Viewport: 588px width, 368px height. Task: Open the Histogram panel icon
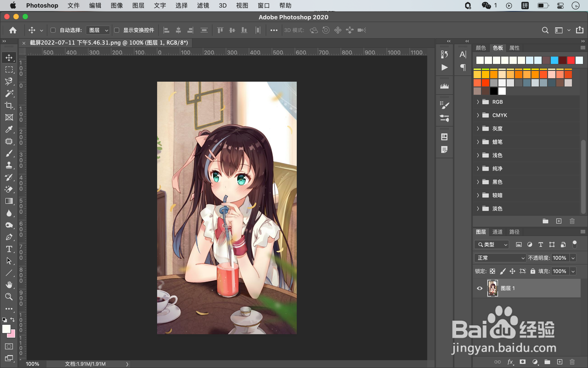(444, 86)
